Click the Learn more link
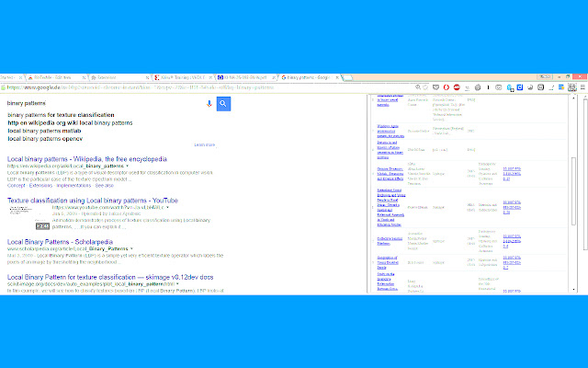588x368 pixels. pyautogui.click(x=204, y=144)
